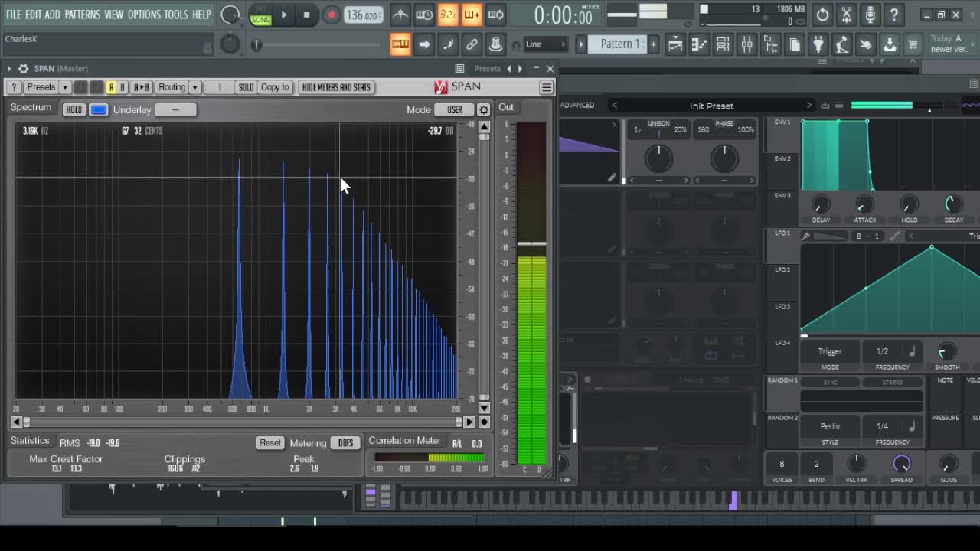Toggle multilink to controllers icon
Screen dimensions: 980x551
(x=495, y=44)
